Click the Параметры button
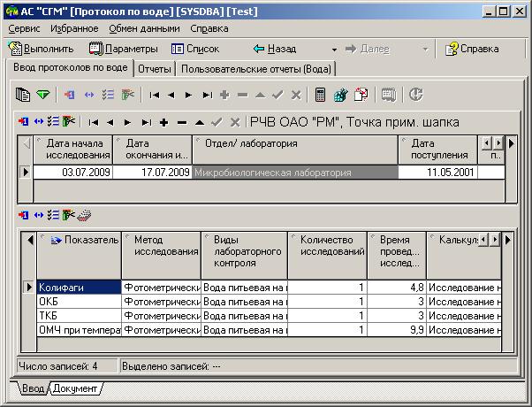 point(124,49)
